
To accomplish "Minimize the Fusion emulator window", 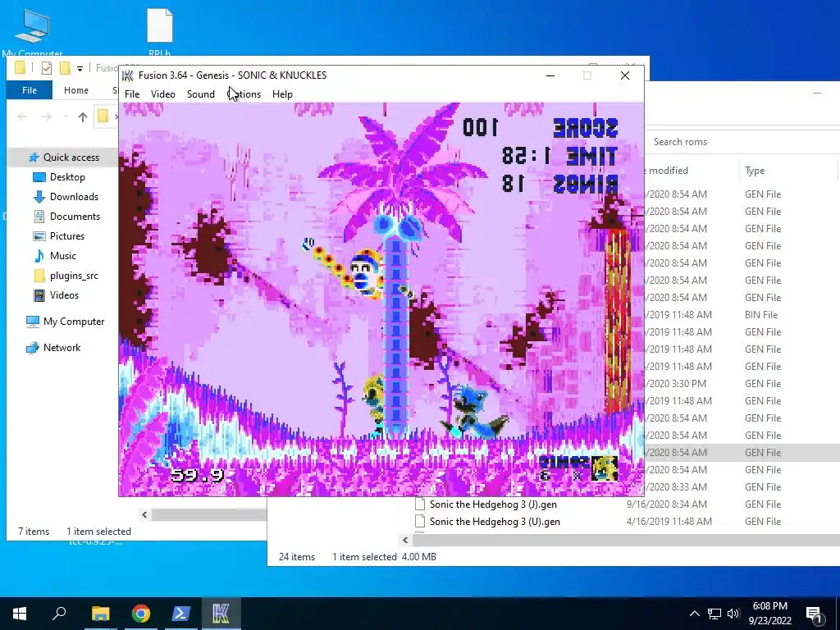I will click(550, 75).
